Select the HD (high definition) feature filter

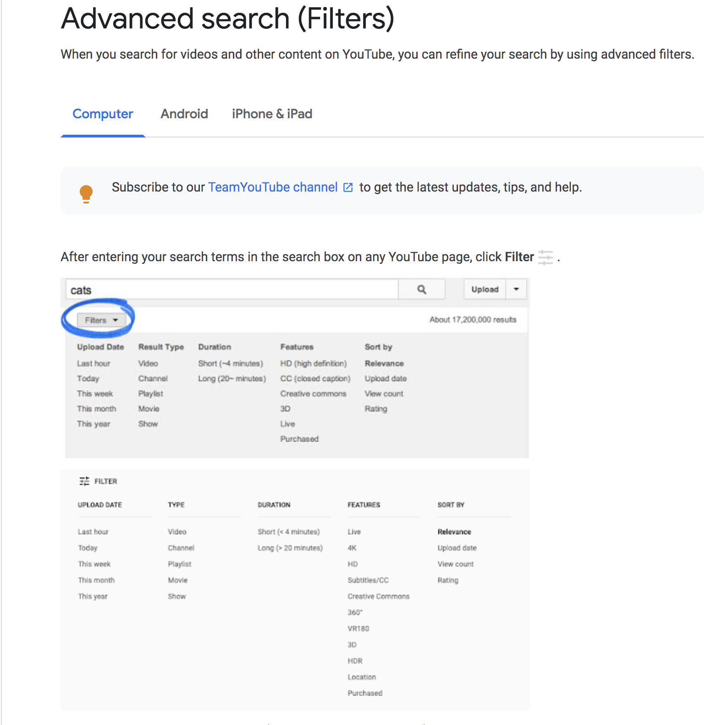tap(314, 363)
